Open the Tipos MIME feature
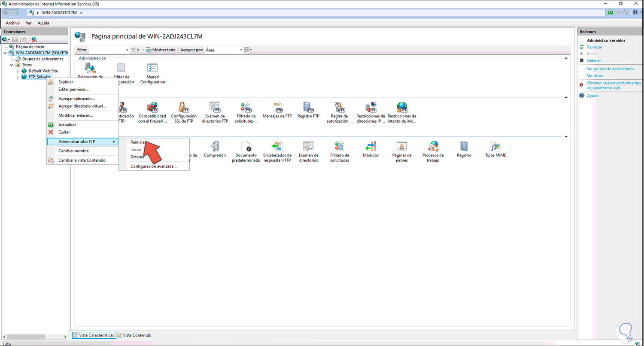 495,149
